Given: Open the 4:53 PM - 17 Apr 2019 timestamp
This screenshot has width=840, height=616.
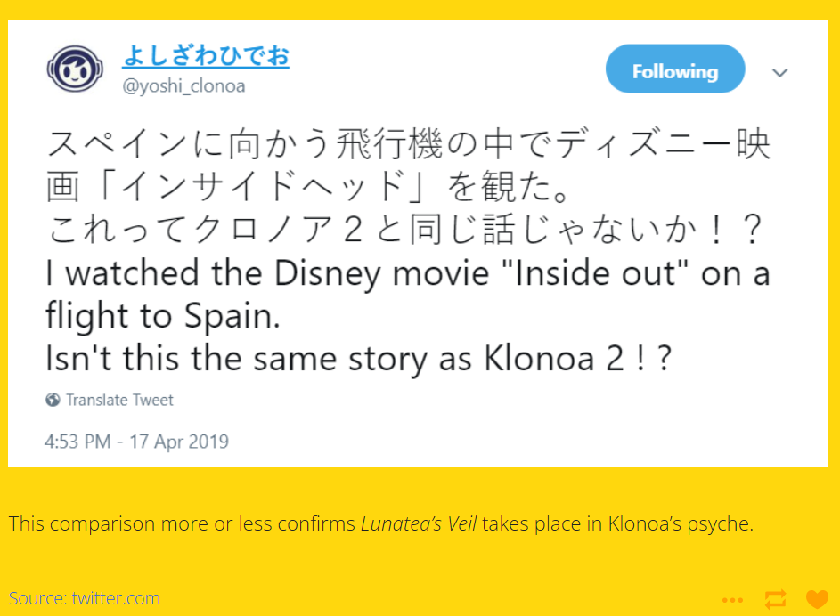Looking at the screenshot, I should (136, 442).
